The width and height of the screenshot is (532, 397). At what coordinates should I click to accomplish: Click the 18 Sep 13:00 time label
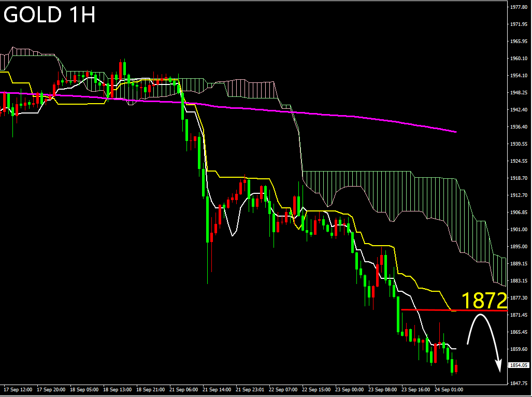click(x=117, y=389)
